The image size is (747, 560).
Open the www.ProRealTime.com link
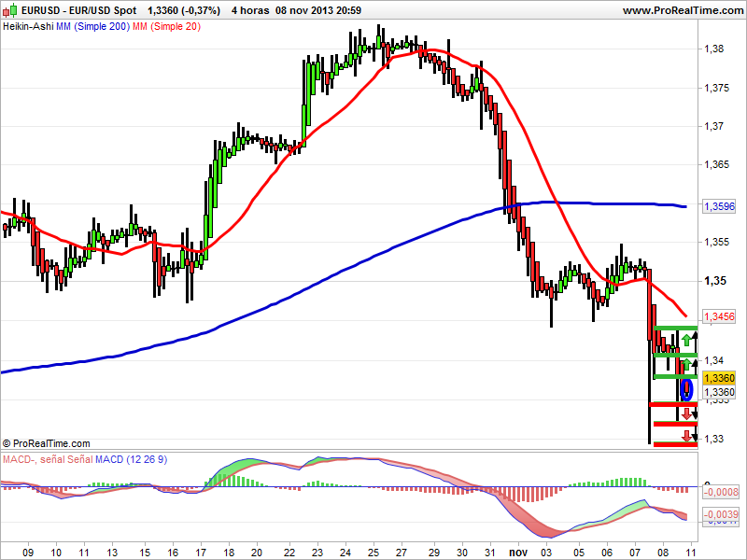684,9
